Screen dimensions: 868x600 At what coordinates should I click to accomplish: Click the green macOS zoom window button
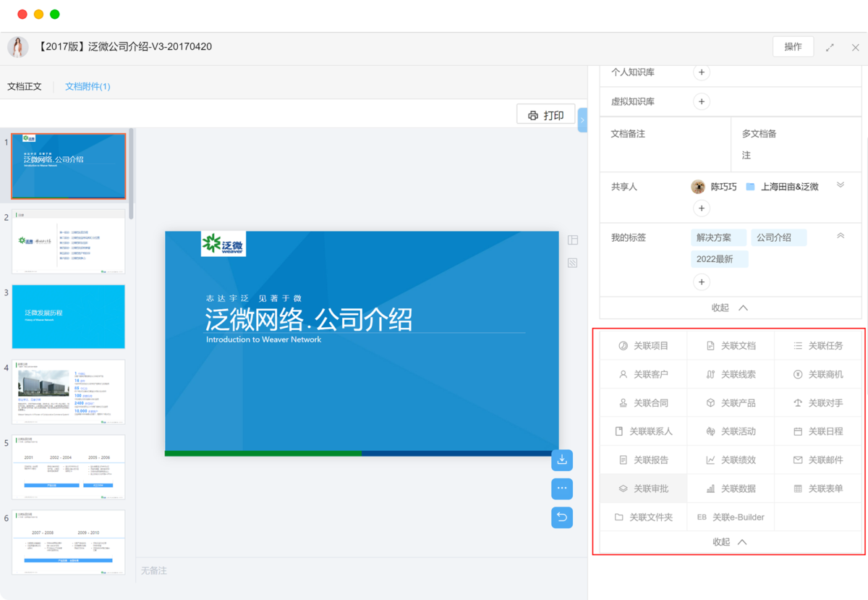(55, 14)
